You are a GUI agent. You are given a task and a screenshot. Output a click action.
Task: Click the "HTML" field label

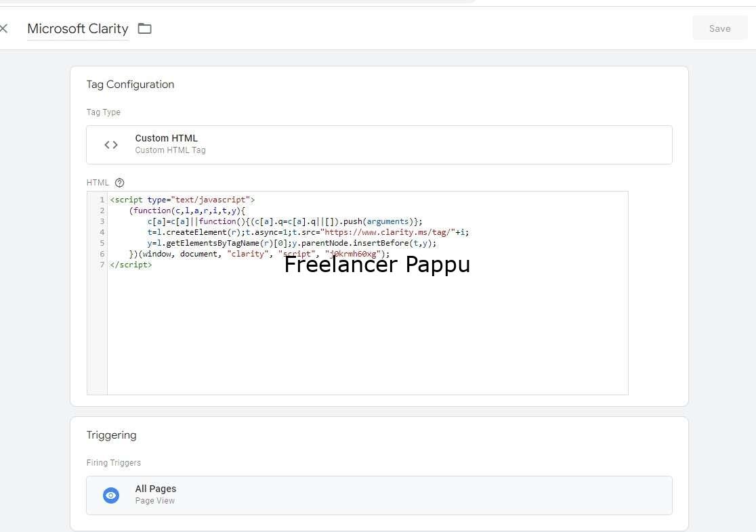pyautogui.click(x=98, y=183)
